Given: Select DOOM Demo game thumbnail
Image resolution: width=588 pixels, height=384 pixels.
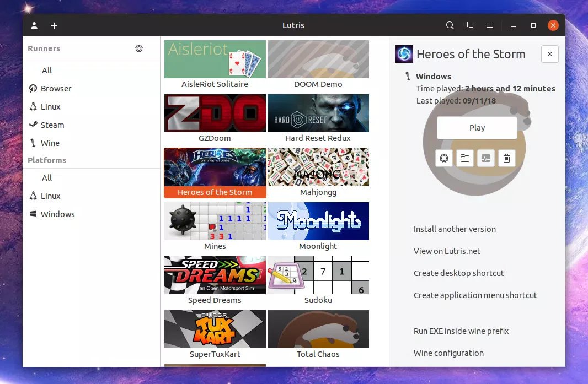Looking at the screenshot, I should point(318,59).
